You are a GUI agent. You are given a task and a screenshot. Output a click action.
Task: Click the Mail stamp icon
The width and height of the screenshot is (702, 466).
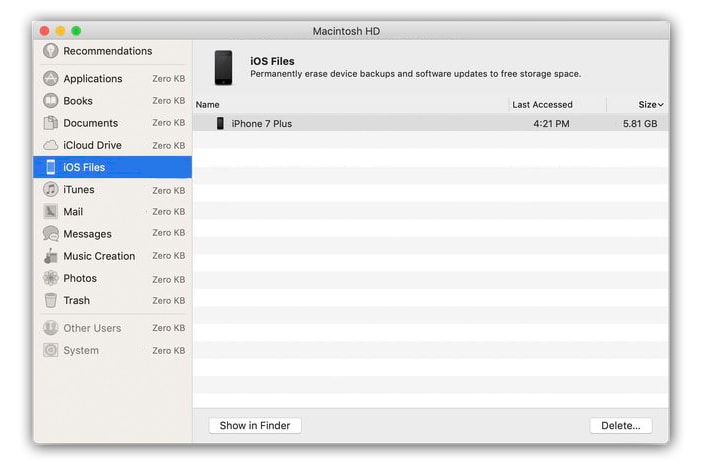pyautogui.click(x=51, y=211)
